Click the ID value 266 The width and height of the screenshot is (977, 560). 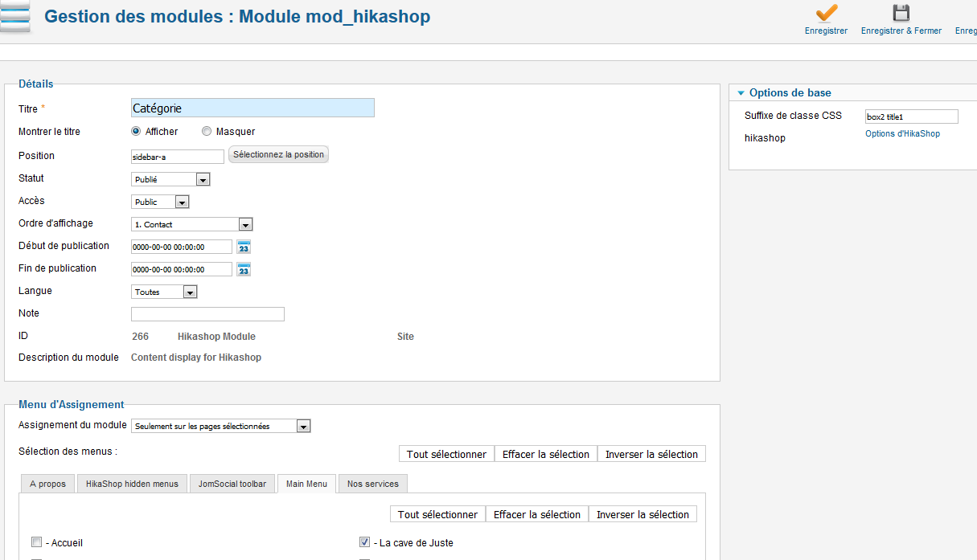(x=140, y=337)
